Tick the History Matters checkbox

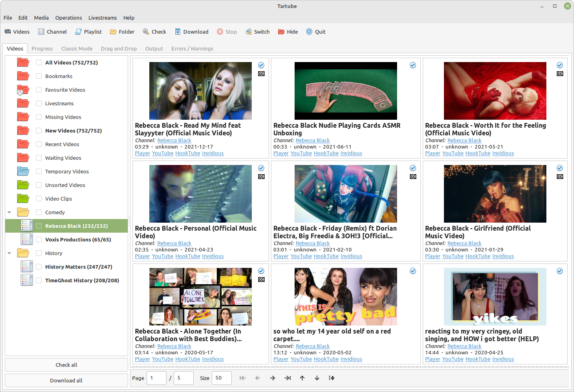pyautogui.click(x=39, y=267)
